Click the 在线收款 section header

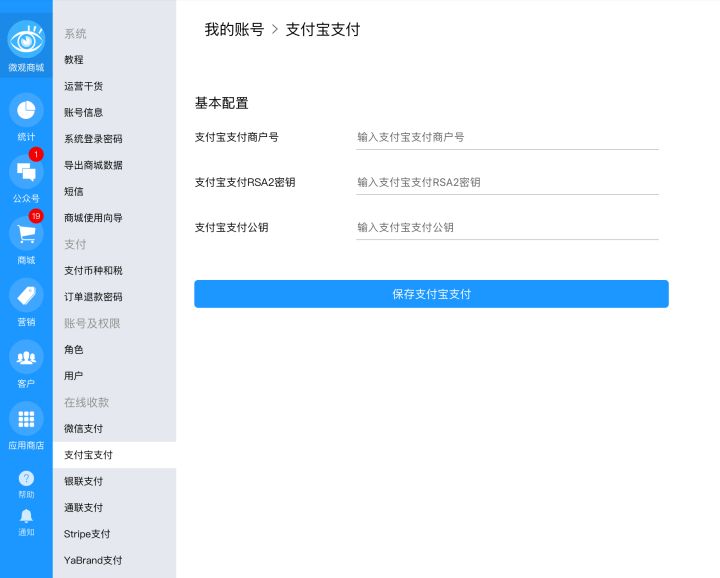coord(87,403)
